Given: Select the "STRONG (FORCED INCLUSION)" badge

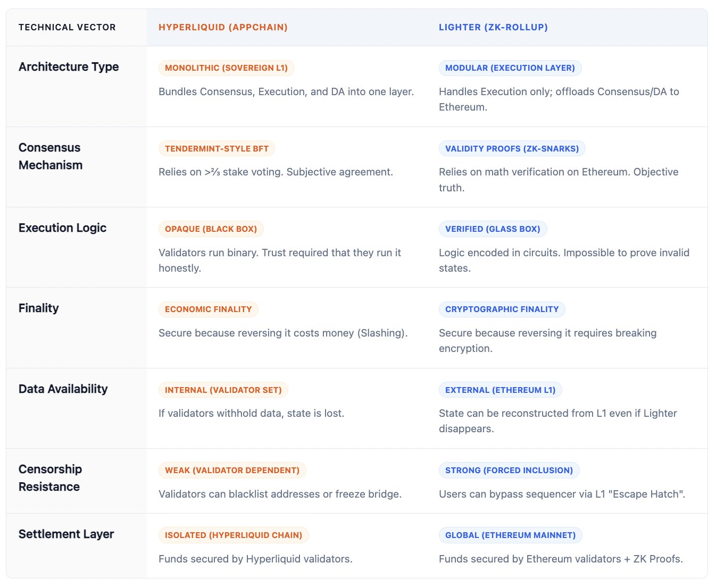Looking at the screenshot, I should pos(509,471).
